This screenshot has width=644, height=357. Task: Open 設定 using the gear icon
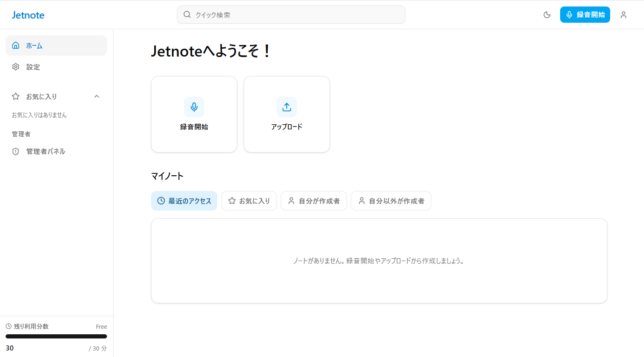click(16, 66)
